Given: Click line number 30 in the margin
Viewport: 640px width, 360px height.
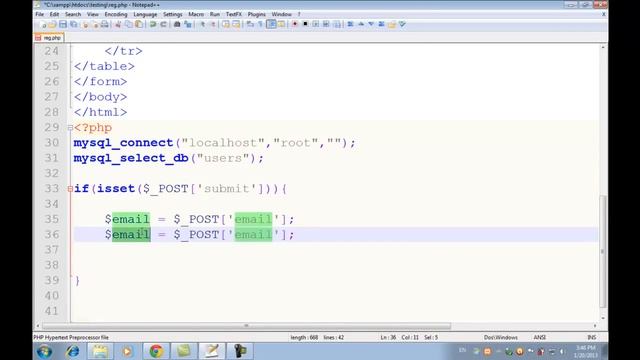Looking at the screenshot, I should 52,143.
